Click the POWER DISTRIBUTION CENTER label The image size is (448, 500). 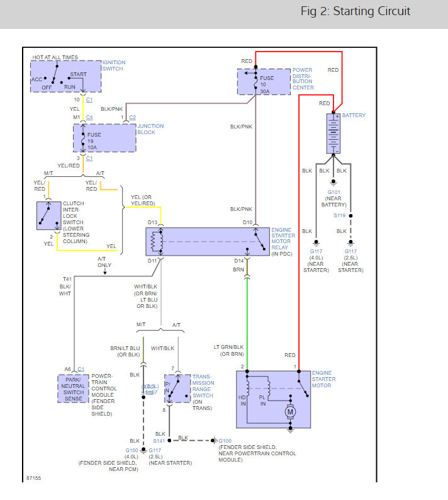tap(303, 79)
